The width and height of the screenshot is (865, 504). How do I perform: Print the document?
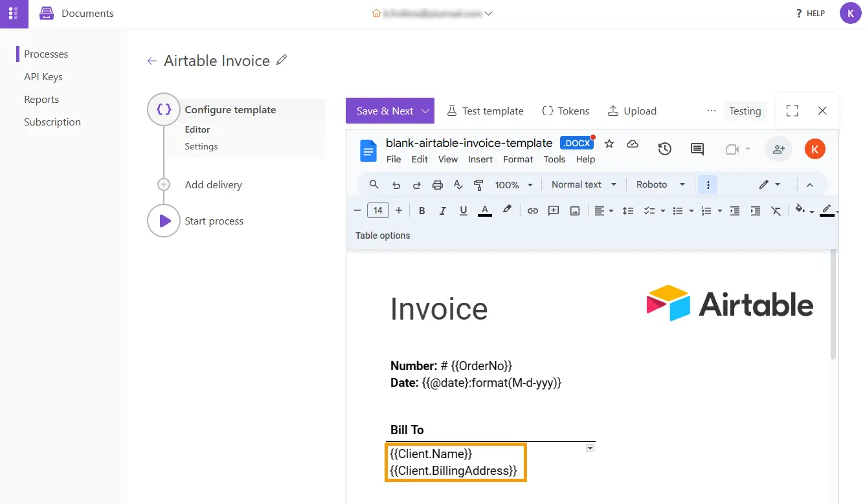pos(438,185)
